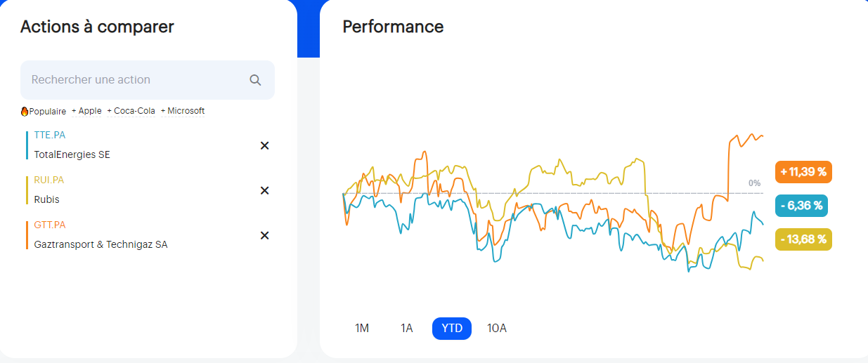The width and height of the screenshot is (868, 363).
Task: Click the 0% baseline label on chart
Action: (x=754, y=183)
